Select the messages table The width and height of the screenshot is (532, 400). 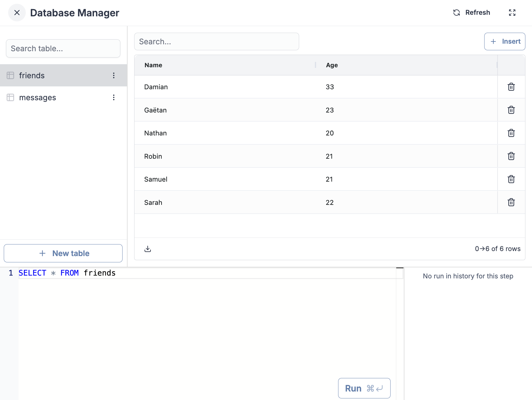coord(38,98)
